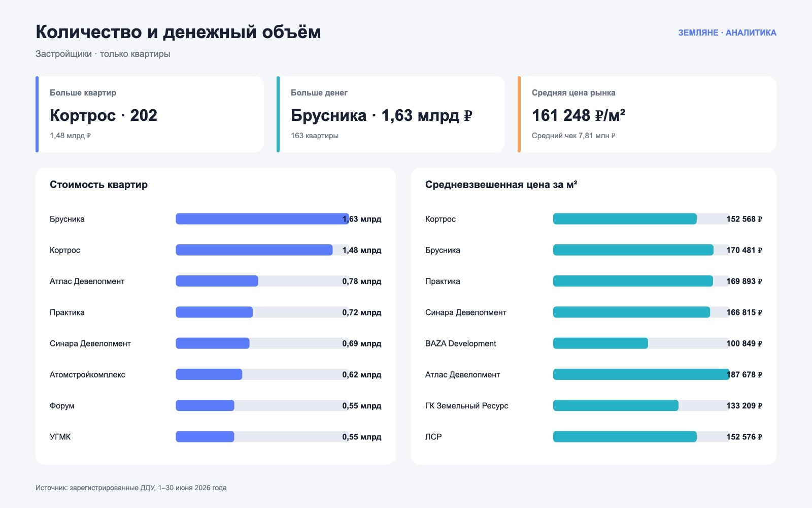Click the Атомстройкомплекс label
The width and height of the screenshot is (812, 508).
coord(87,374)
